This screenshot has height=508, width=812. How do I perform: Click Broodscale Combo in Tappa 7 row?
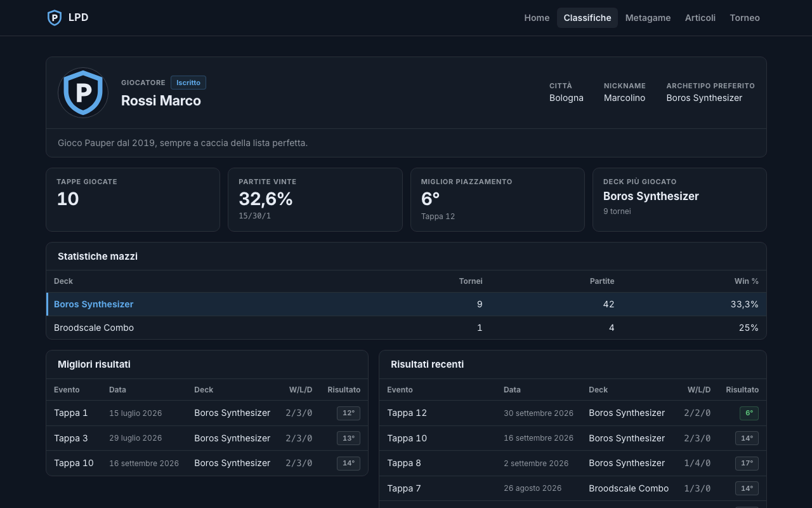click(x=629, y=488)
